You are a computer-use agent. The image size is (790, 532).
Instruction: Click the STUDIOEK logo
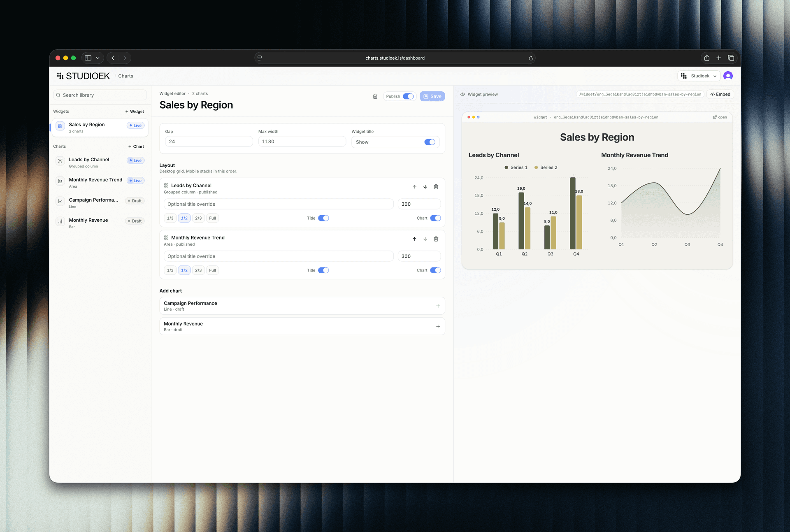click(x=84, y=76)
